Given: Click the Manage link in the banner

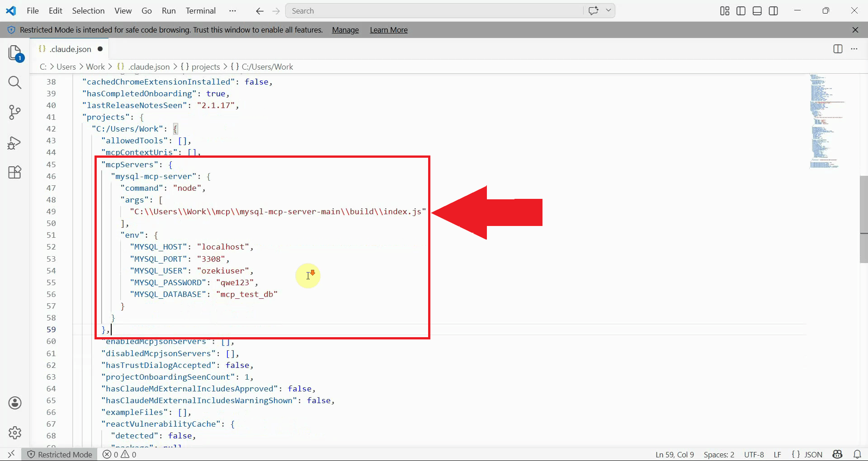Looking at the screenshot, I should click(345, 30).
